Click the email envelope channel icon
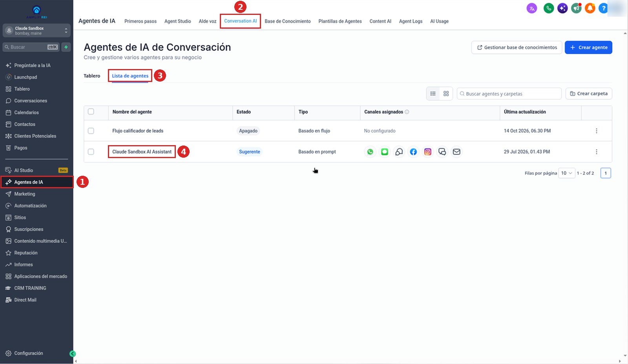Viewport: 628px width, 364px height. (456, 152)
